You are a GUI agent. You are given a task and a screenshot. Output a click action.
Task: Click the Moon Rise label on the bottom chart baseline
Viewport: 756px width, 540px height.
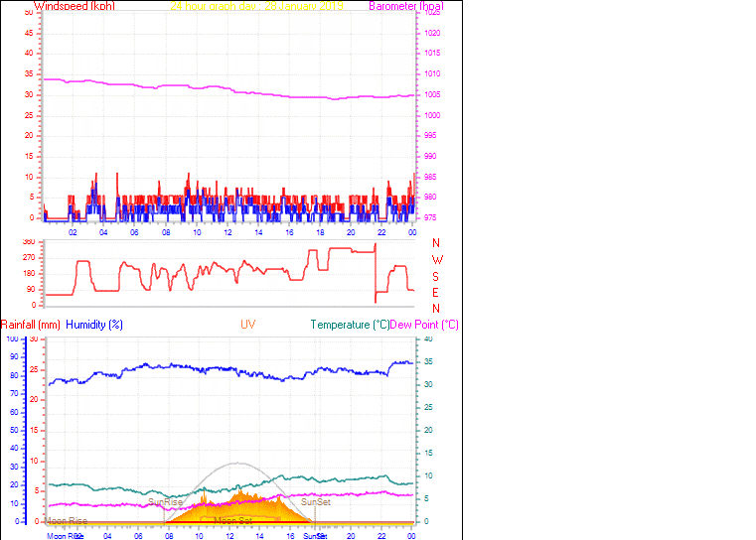point(67,521)
